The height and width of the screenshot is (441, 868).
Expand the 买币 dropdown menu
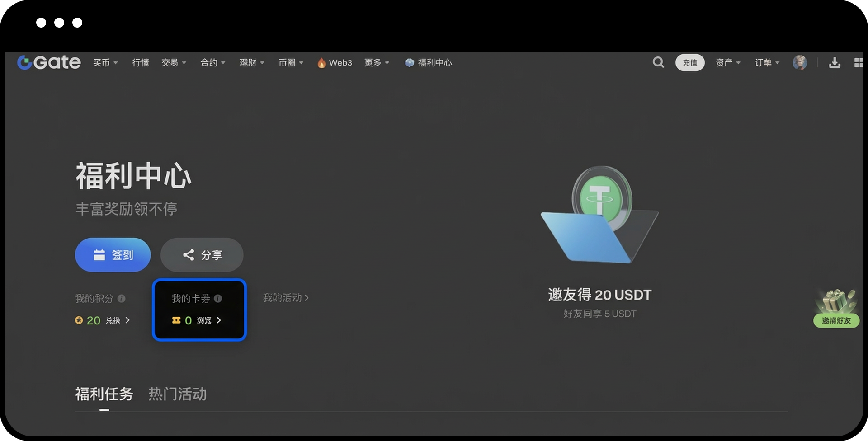[x=105, y=63]
